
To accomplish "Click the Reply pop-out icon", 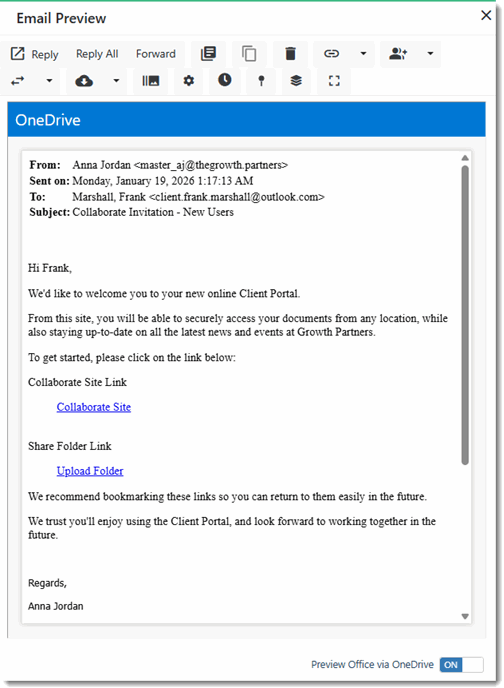I will (18, 54).
